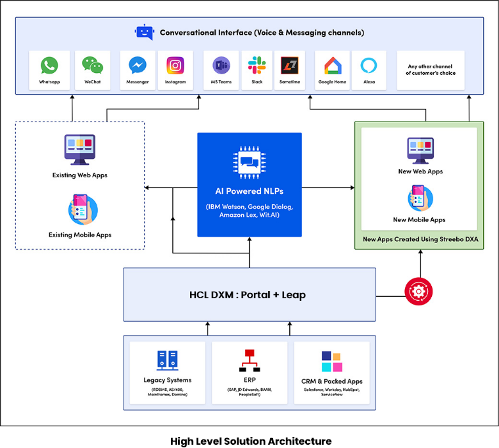Click the 'Any other channel of customer's choice' card
Screen dimensions: 499x448
[x=431, y=70]
